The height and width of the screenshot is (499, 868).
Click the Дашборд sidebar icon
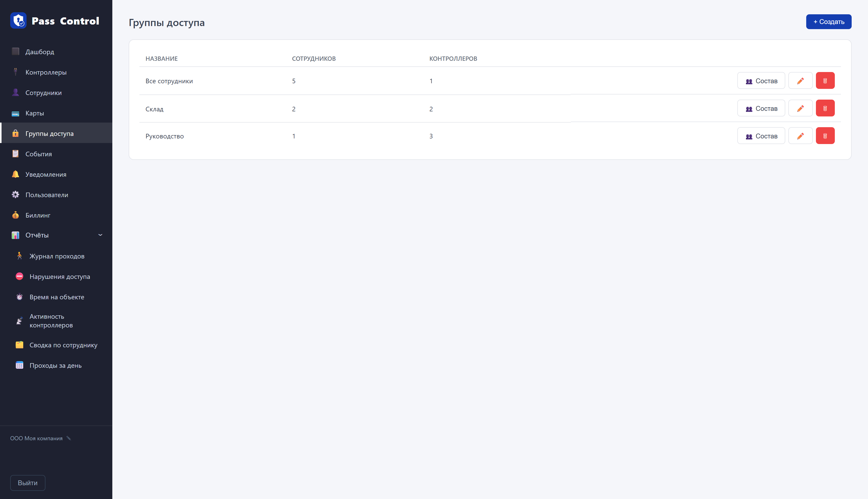click(x=15, y=51)
